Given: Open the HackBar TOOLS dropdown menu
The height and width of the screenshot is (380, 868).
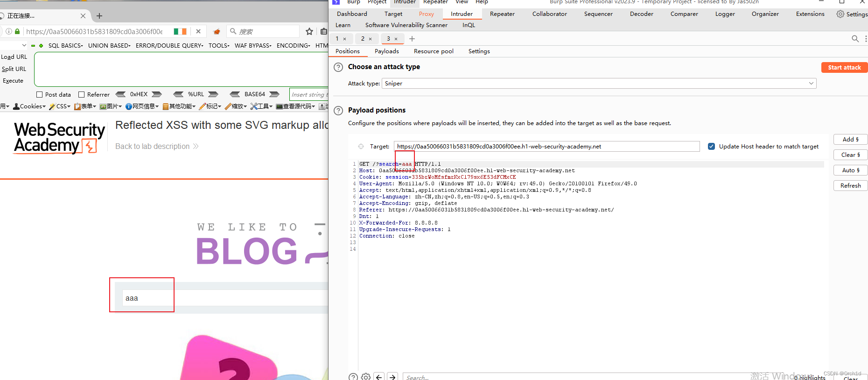Looking at the screenshot, I should 219,46.
